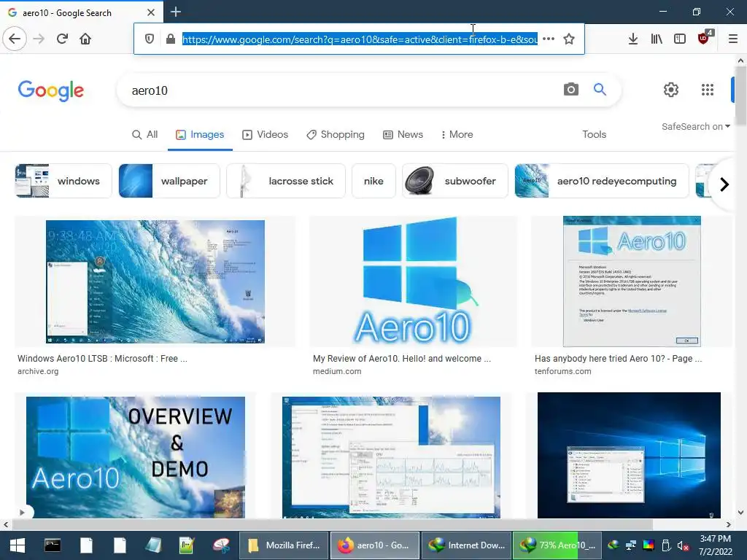
Task: Open My Review of Aero10 link
Action: point(402,359)
